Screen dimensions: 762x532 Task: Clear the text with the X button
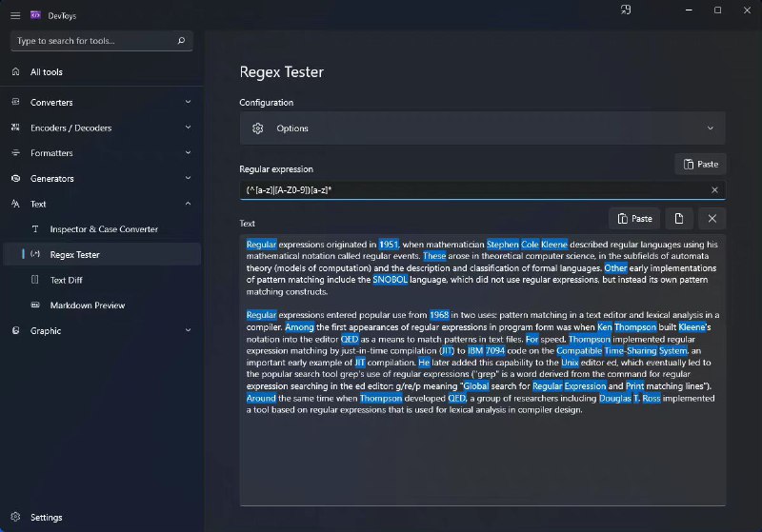(x=712, y=219)
